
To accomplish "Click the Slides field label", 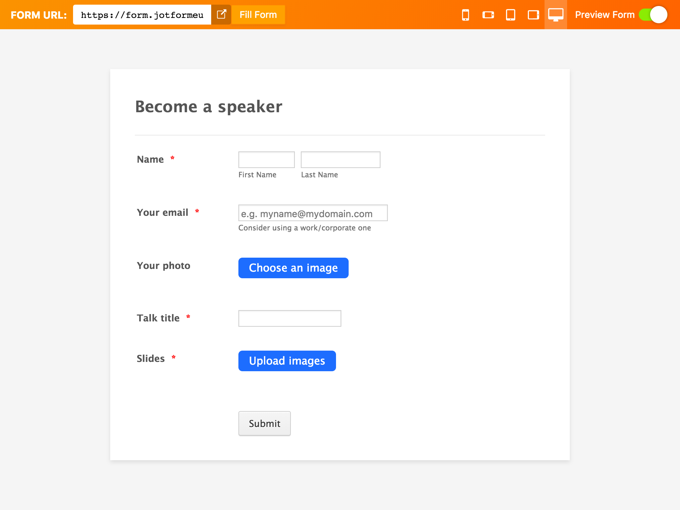I will pyautogui.click(x=151, y=359).
